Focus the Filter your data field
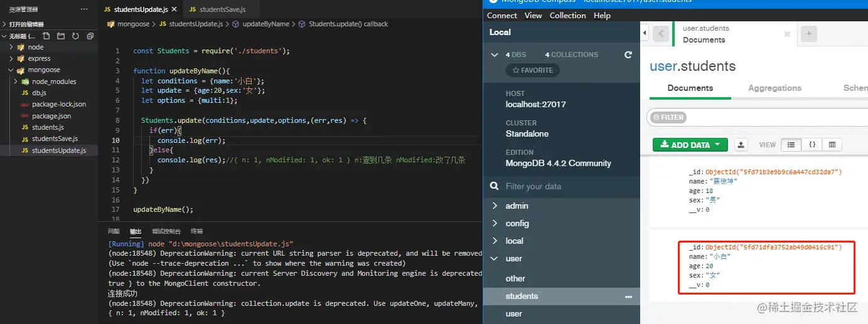This screenshot has width=868, height=324. [x=562, y=186]
